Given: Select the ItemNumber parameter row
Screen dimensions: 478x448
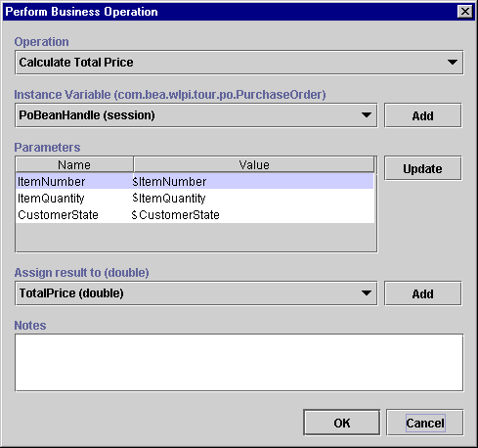Looking at the screenshot, I should 195,181.
